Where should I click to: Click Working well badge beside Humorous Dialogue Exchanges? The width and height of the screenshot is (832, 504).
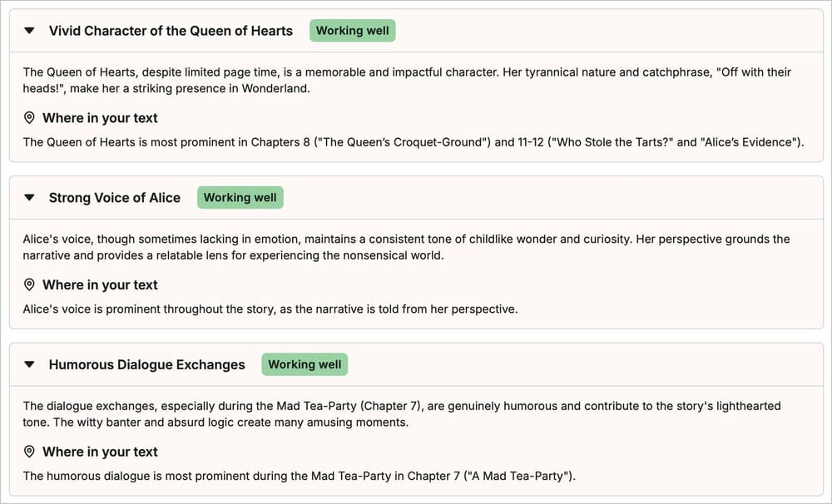coord(305,364)
